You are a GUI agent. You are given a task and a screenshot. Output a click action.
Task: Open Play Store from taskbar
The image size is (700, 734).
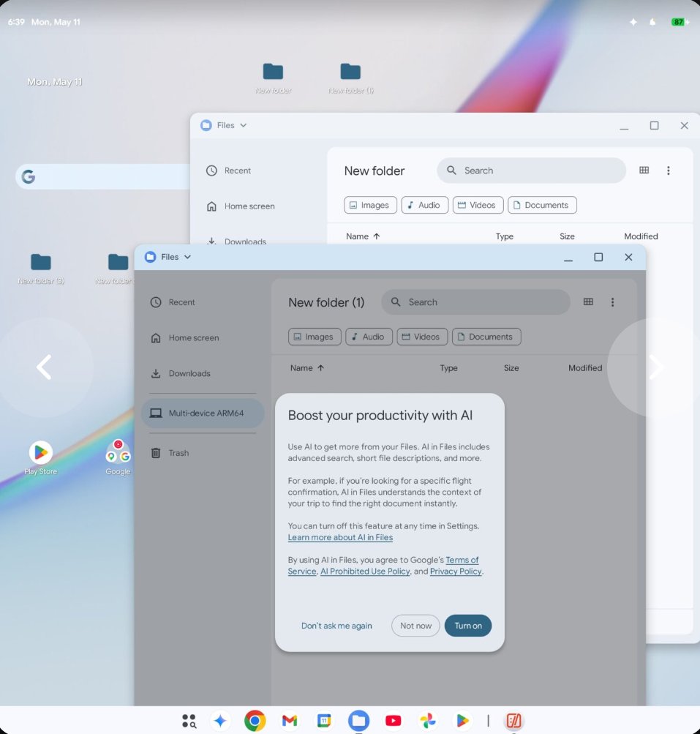[x=462, y=720]
